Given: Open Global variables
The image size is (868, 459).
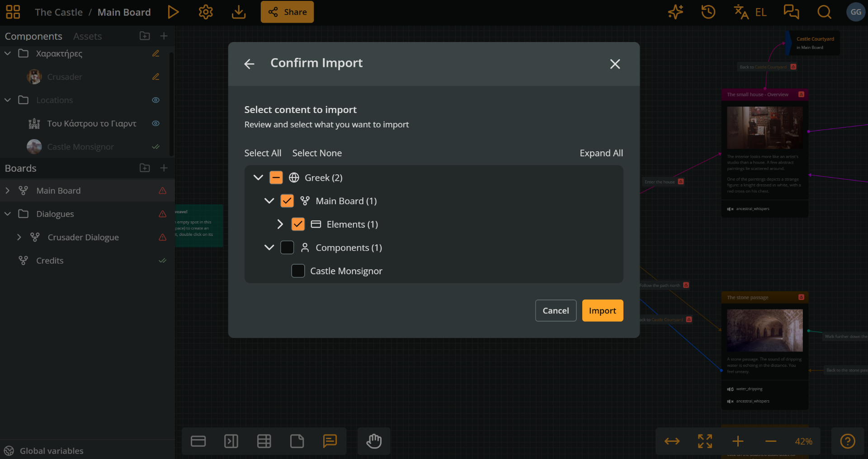Looking at the screenshot, I should [x=43, y=451].
